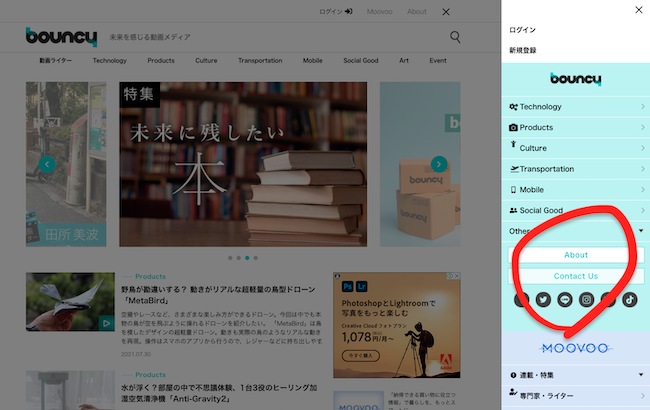Viewport: 650px width, 410px height.
Task: Select Social Good in the side menu
Action: click(541, 210)
